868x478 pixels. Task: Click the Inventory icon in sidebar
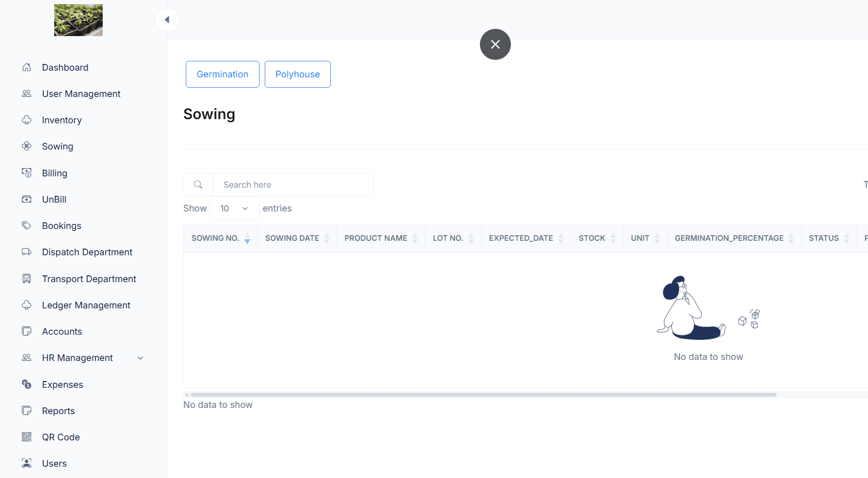coord(27,120)
